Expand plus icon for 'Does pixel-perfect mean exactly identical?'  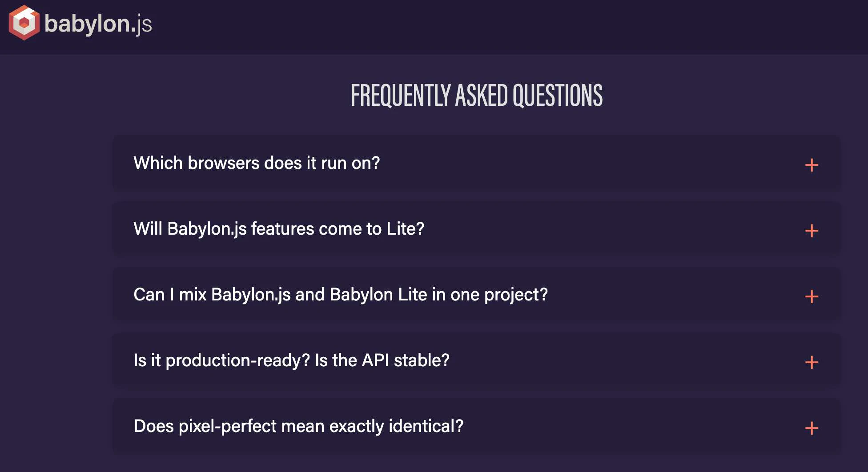(x=812, y=428)
